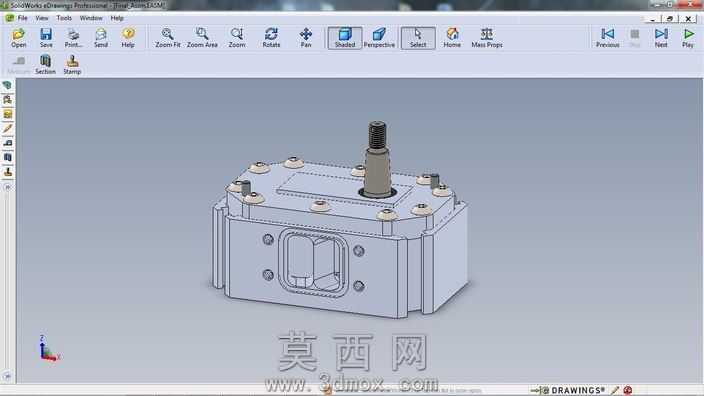This screenshot has width=704, height=396.
Task: Click the eDrawings application icon in title bar
Action: [4, 5]
